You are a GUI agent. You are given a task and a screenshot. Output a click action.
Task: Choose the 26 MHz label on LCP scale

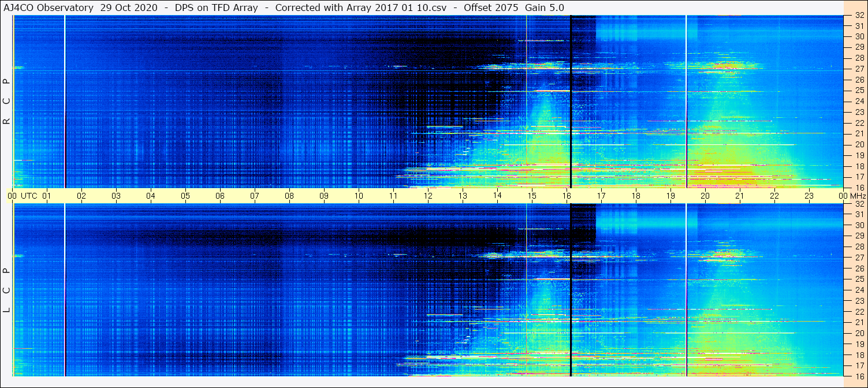point(859,268)
